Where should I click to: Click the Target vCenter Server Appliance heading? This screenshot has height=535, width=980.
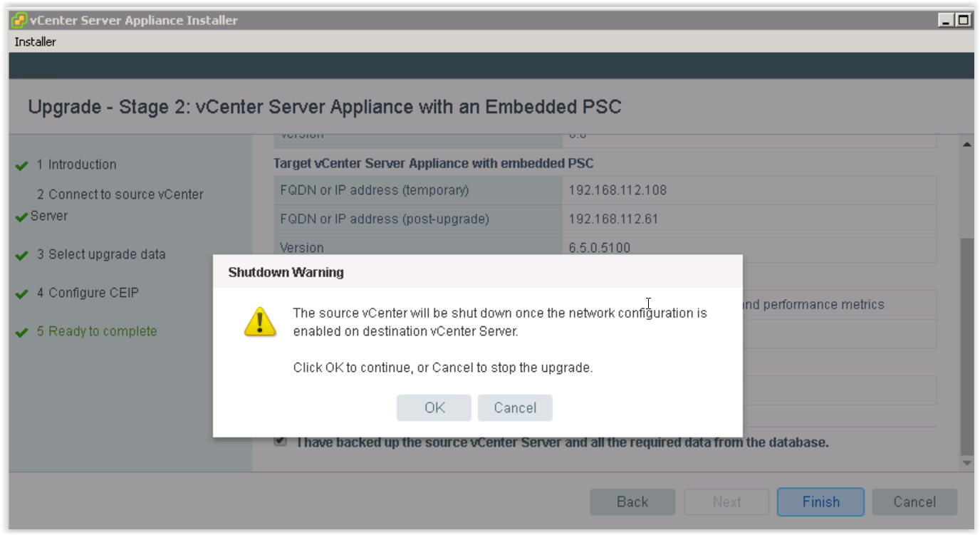pyautogui.click(x=434, y=163)
